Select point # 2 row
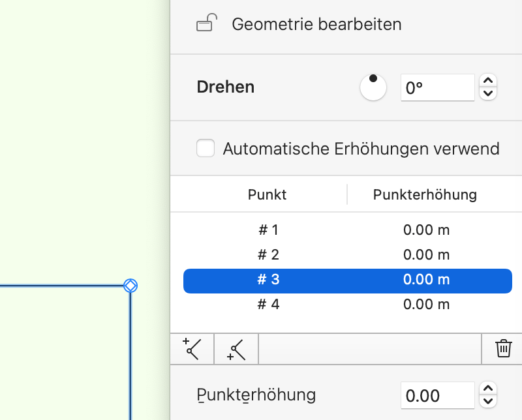522x420 pixels. [x=347, y=254]
